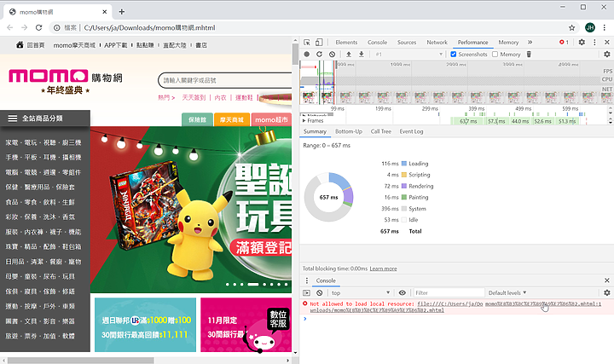
Task: Clear the performance recording
Action: click(x=332, y=54)
